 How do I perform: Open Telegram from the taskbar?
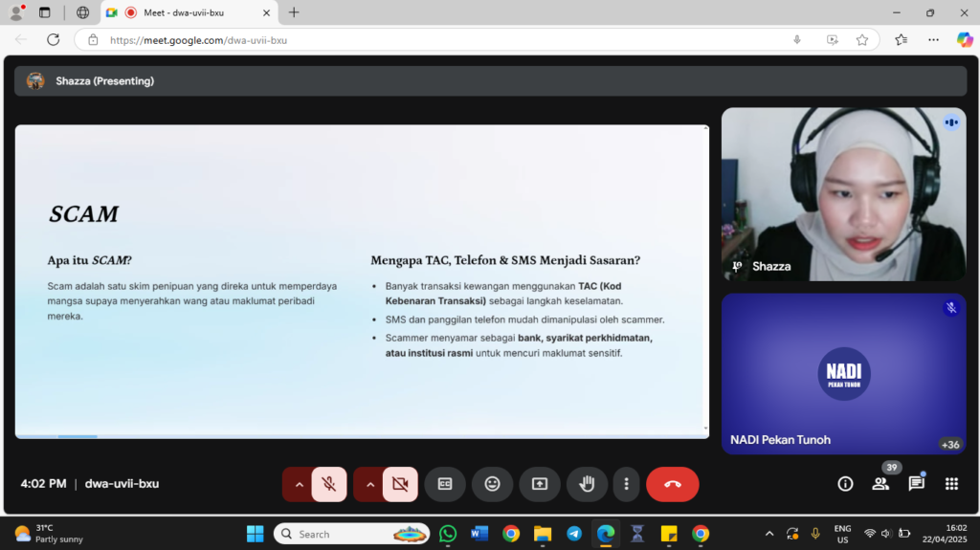(x=574, y=534)
